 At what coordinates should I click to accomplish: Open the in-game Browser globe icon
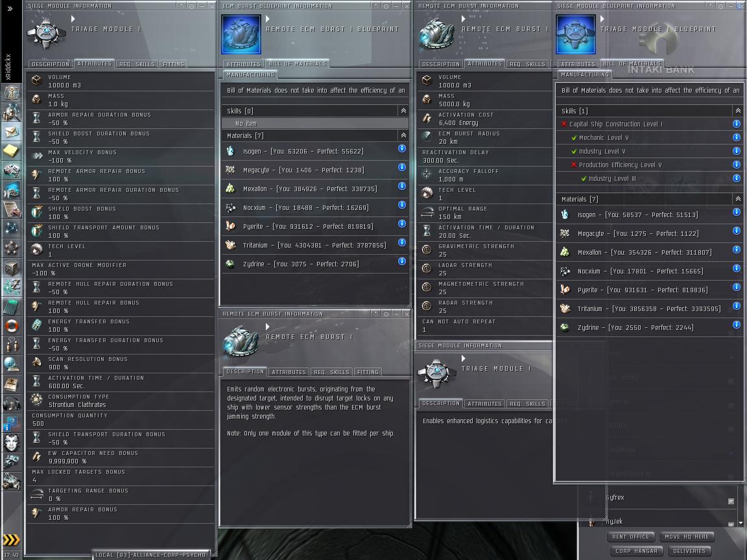pyautogui.click(x=12, y=365)
